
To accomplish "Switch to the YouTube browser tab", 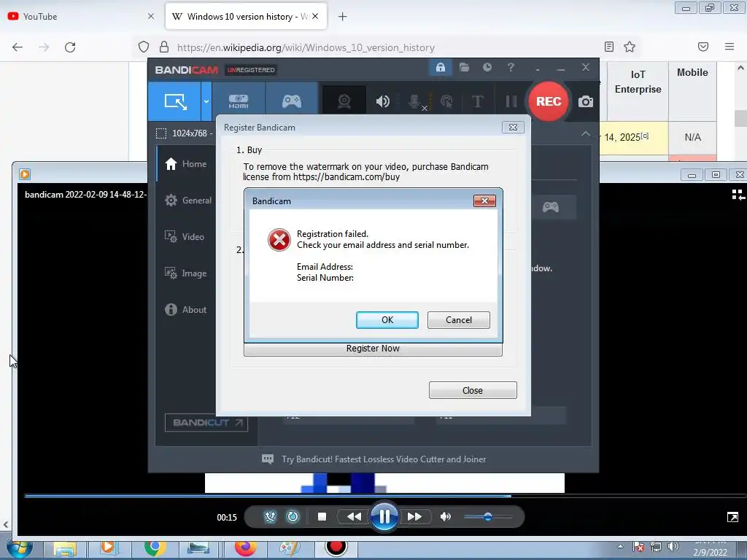I will [x=80, y=17].
